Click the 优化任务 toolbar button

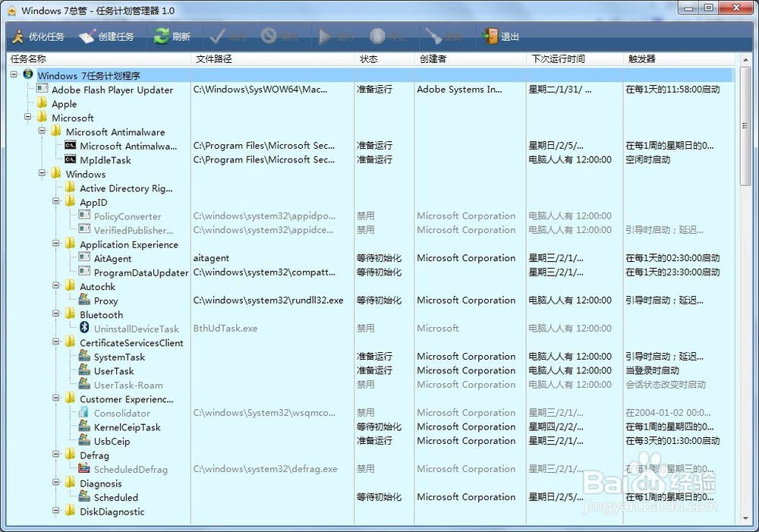pyautogui.click(x=38, y=36)
